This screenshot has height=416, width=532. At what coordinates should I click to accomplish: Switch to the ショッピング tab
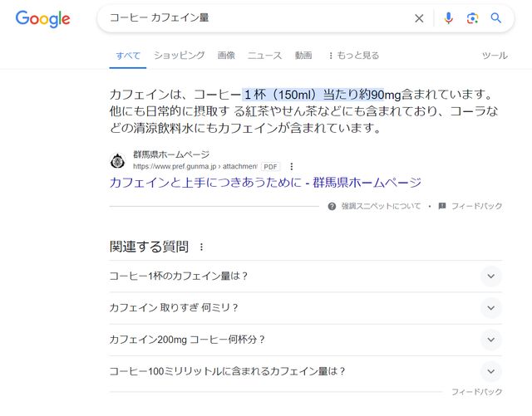tap(179, 56)
